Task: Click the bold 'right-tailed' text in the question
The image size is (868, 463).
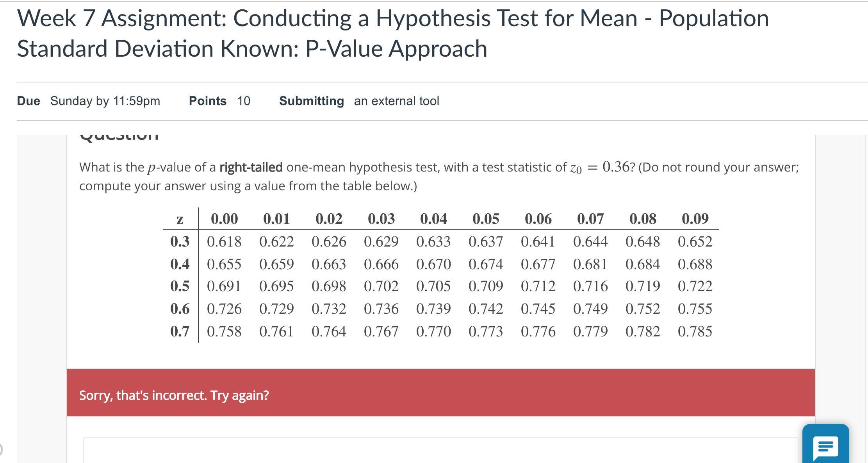Action: point(251,167)
